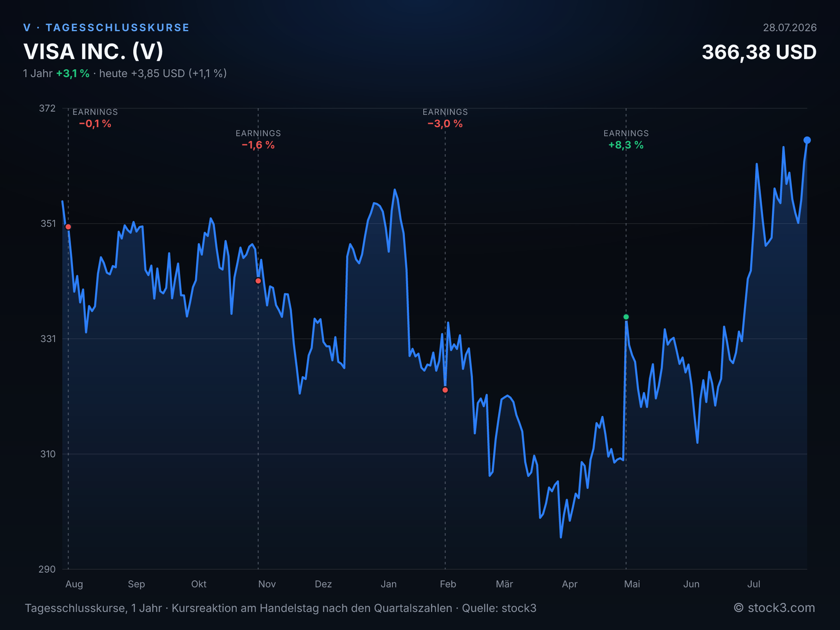Click the date 28.07.2026
The image size is (840, 630).
click(x=790, y=28)
